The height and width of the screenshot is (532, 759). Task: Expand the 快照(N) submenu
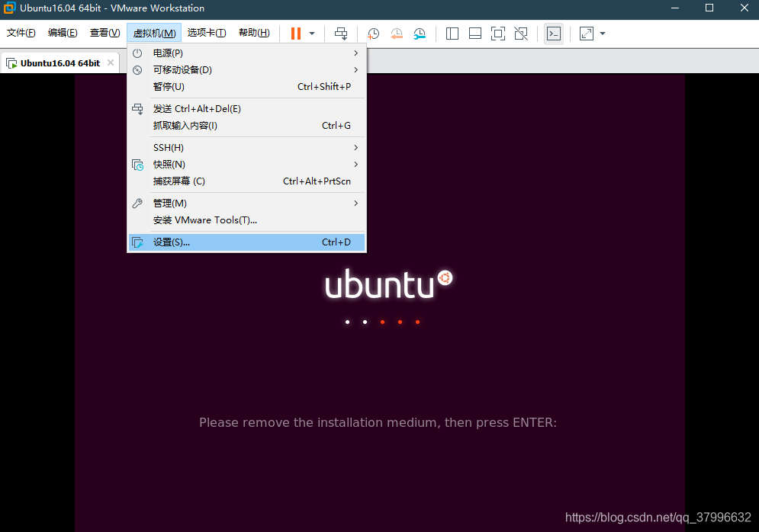click(x=247, y=165)
